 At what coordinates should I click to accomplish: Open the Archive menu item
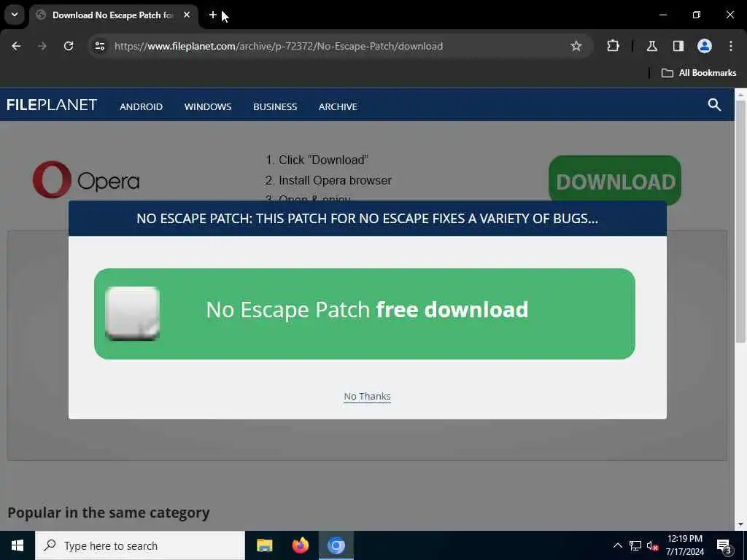[x=338, y=106]
